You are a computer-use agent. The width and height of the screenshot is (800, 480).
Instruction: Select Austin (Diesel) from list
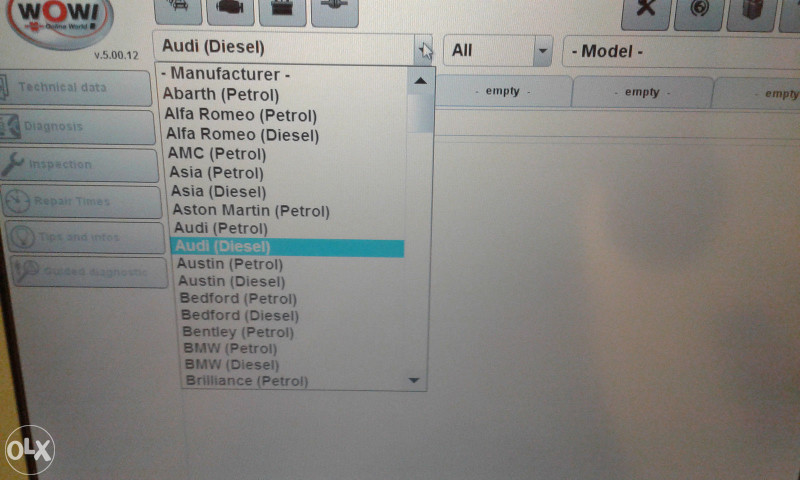[232, 282]
